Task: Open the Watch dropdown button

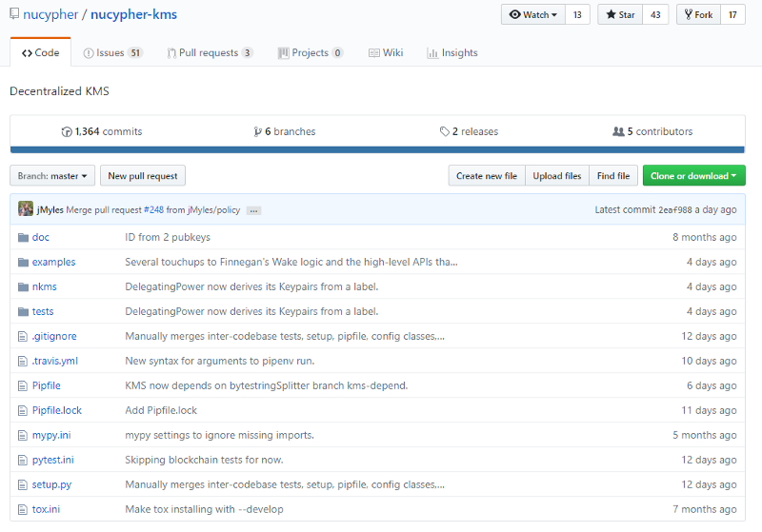Action: [533, 14]
